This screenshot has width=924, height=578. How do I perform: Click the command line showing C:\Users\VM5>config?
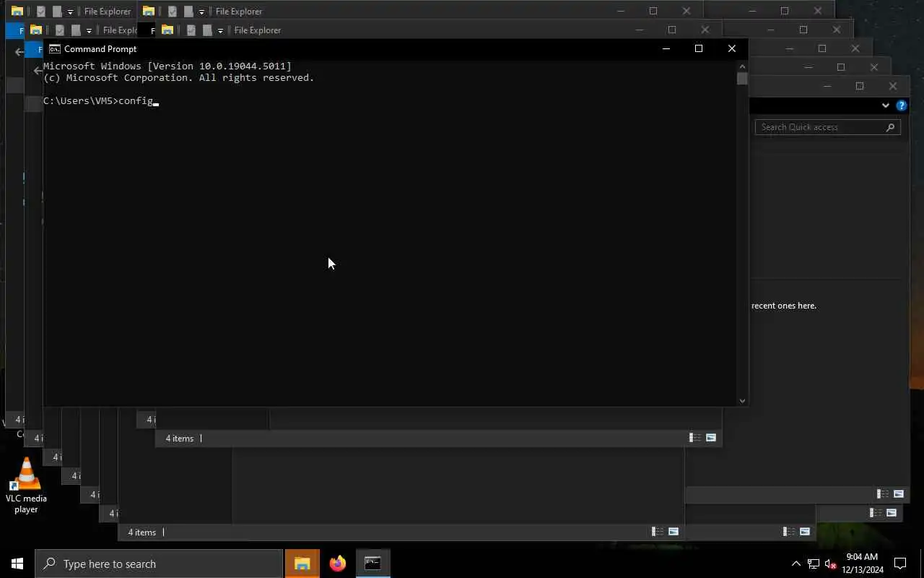coord(101,101)
